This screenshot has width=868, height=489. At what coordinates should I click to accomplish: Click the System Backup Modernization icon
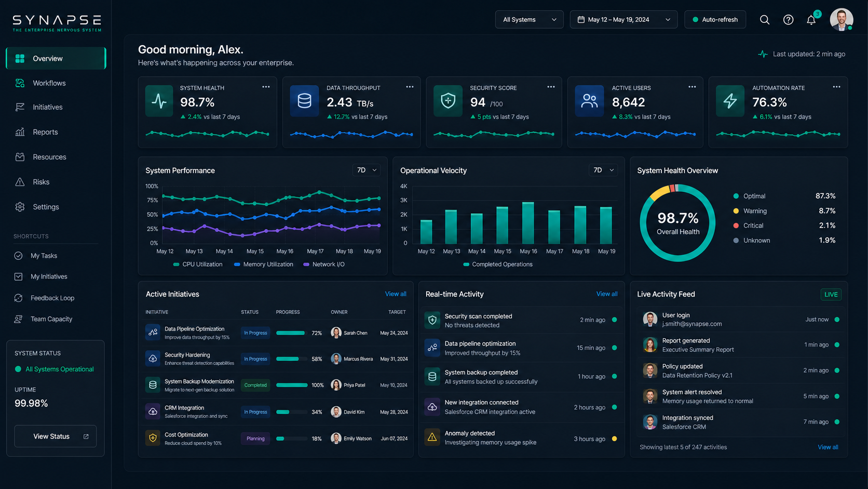click(153, 385)
